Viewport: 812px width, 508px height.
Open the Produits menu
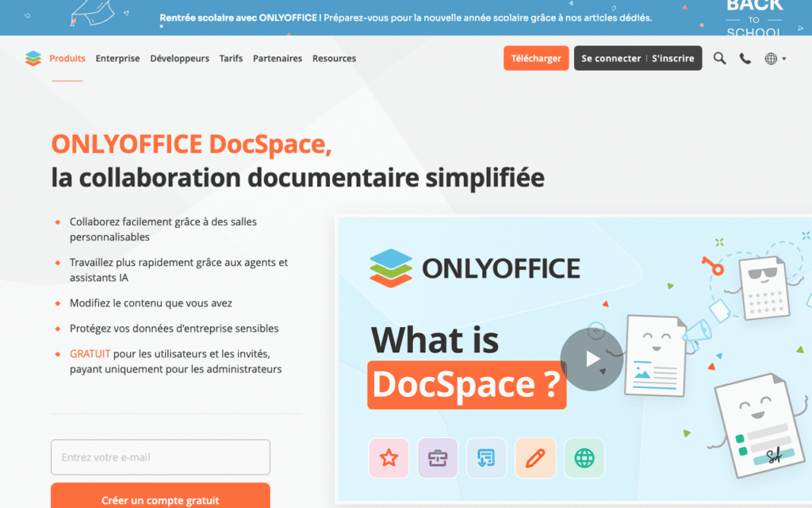pyautogui.click(x=67, y=58)
